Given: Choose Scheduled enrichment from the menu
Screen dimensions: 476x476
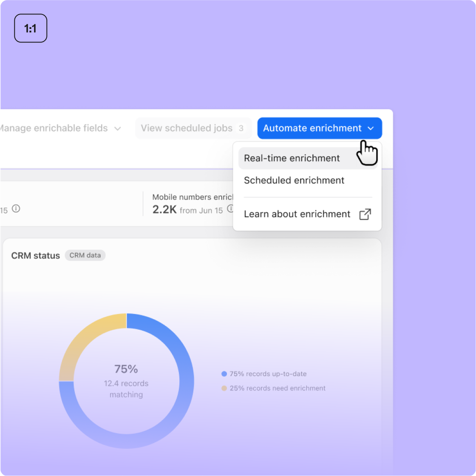Looking at the screenshot, I should point(294,180).
